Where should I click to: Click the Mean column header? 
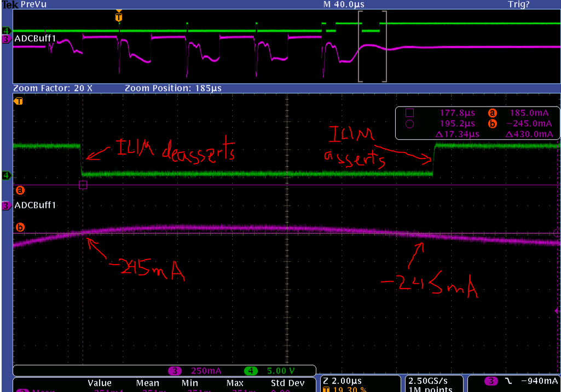pos(147,383)
